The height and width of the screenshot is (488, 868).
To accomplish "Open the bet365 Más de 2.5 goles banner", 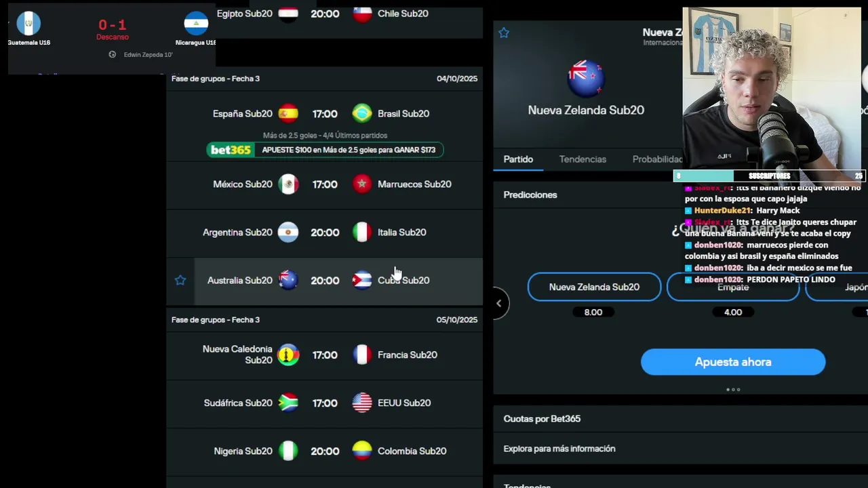I will pyautogui.click(x=325, y=150).
